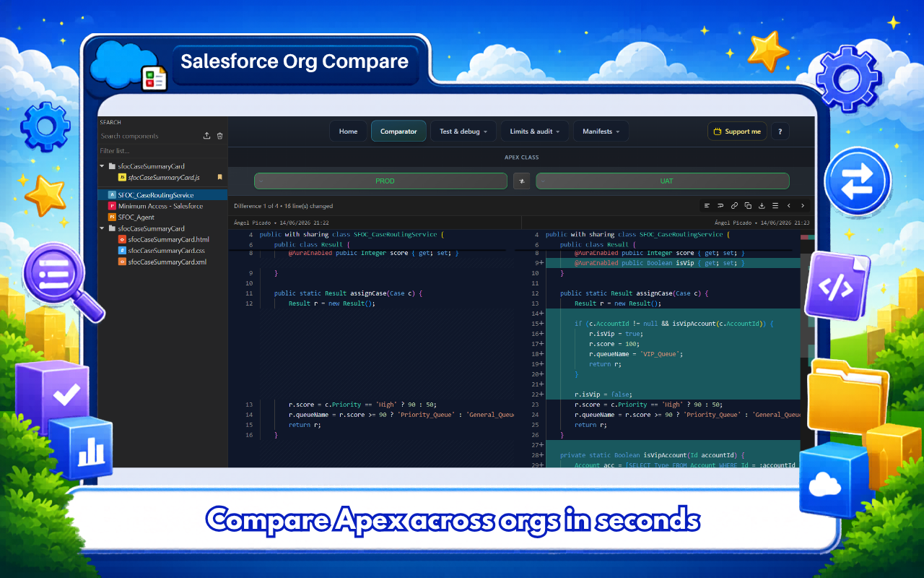Click the hamburger lines icon in the diff toolbar
This screenshot has width=924, height=578.
775,206
